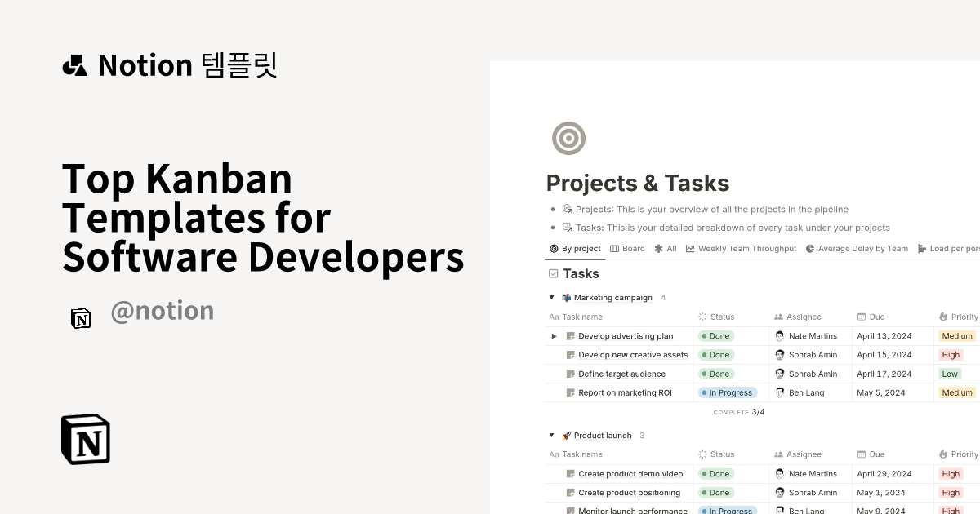Collapse the Product launch group

point(552,435)
